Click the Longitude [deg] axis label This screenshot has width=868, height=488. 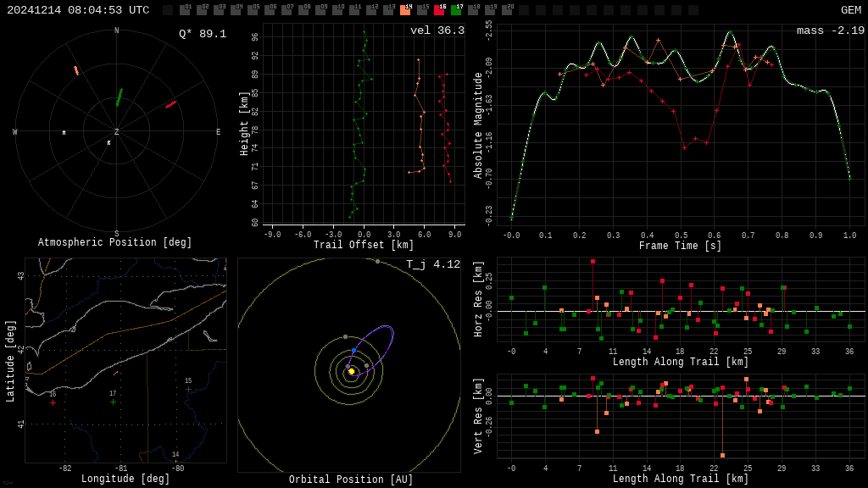[x=125, y=479]
